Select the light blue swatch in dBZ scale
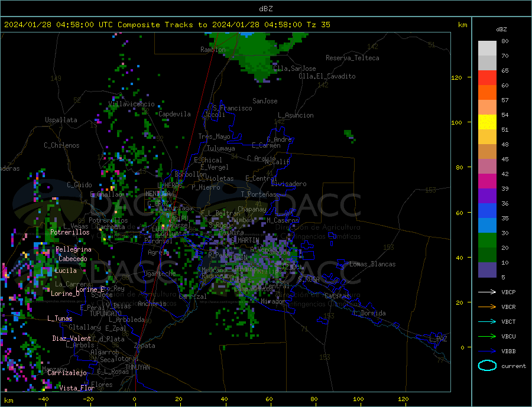The height and width of the screenshot is (407, 532). (x=487, y=226)
